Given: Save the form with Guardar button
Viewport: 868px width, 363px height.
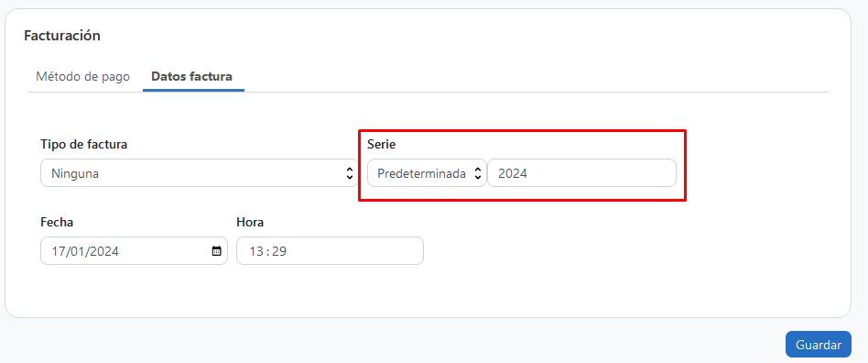Looking at the screenshot, I should 819,344.
